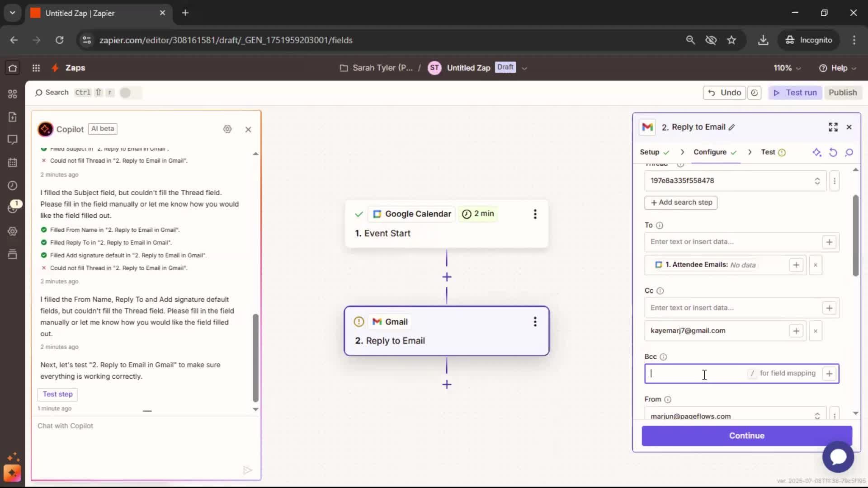Click Add search step
Image resolution: width=868 pixels, height=488 pixels.
click(681, 202)
